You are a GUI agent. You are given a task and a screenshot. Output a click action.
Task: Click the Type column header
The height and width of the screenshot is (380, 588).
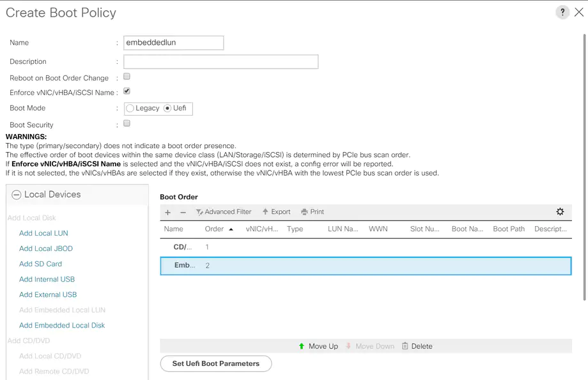tap(295, 229)
